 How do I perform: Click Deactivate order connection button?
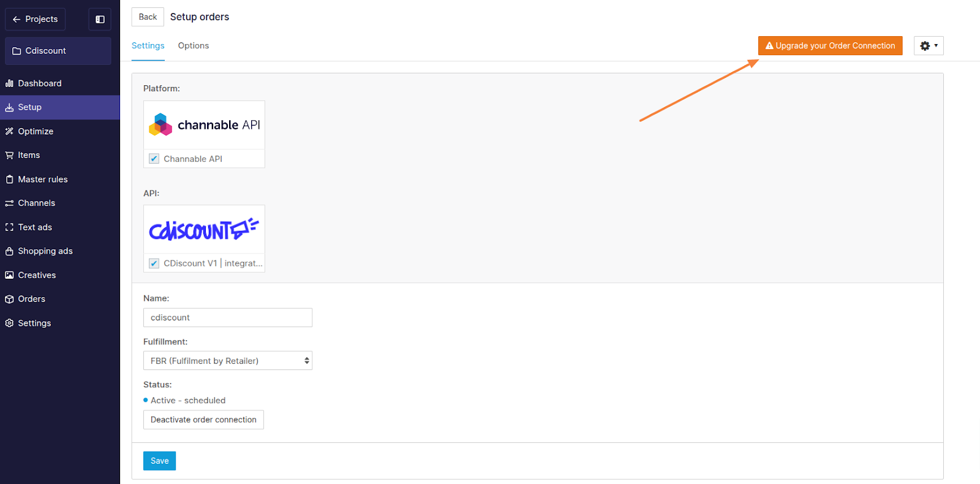pyautogui.click(x=203, y=420)
